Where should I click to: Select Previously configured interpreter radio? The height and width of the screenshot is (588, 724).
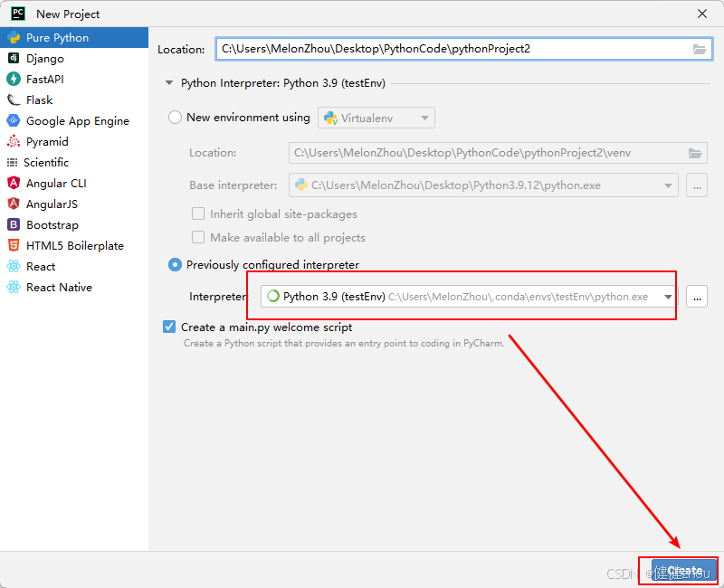(x=175, y=264)
